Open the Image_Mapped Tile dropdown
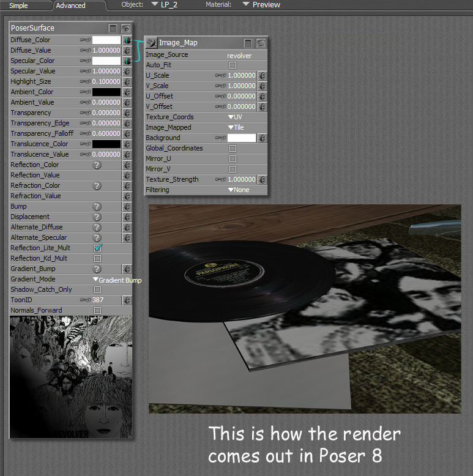Image resolution: width=473 pixels, height=476 pixels. click(236, 127)
